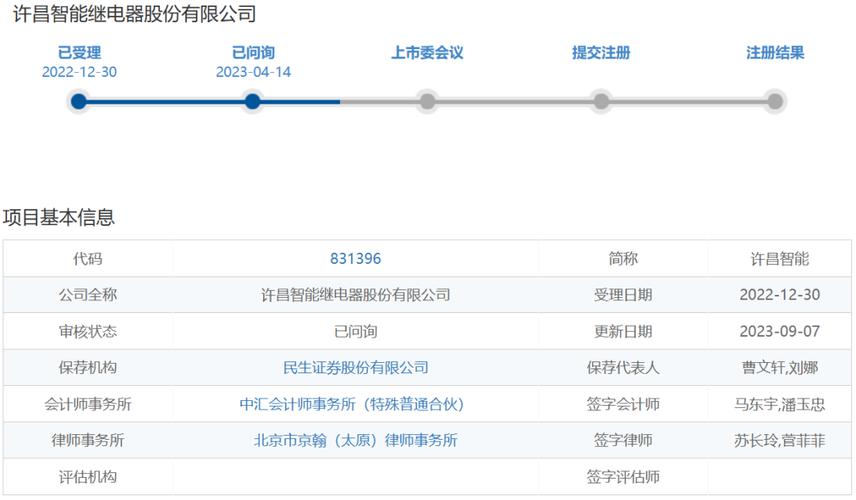
Task: Click the 简称 label cell
Action: [x=623, y=259]
